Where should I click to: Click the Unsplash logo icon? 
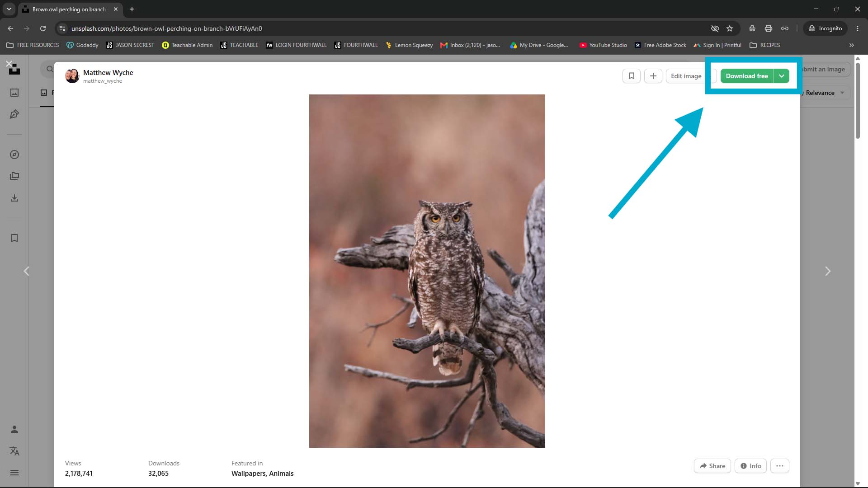[15, 70]
